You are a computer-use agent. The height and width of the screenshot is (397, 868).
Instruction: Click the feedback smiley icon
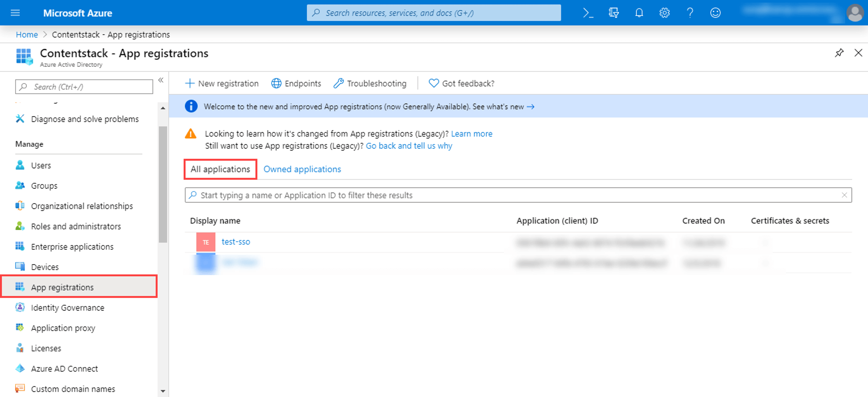[715, 13]
